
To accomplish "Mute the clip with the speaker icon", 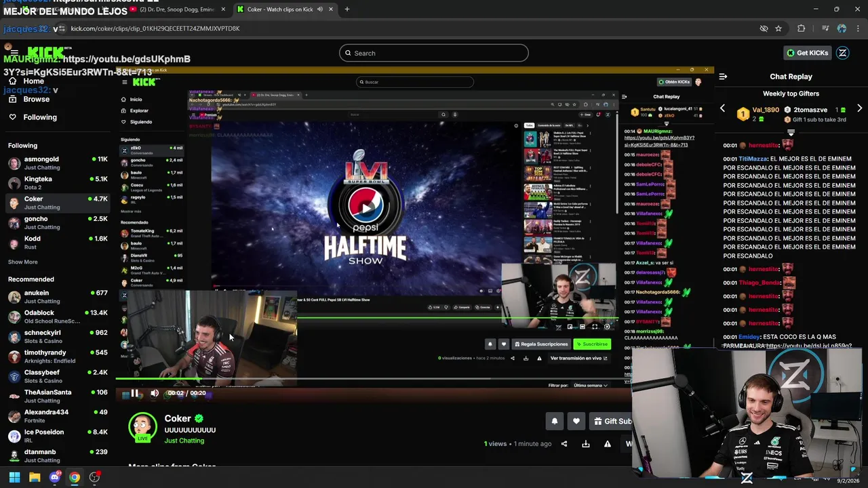I will coord(155,393).
